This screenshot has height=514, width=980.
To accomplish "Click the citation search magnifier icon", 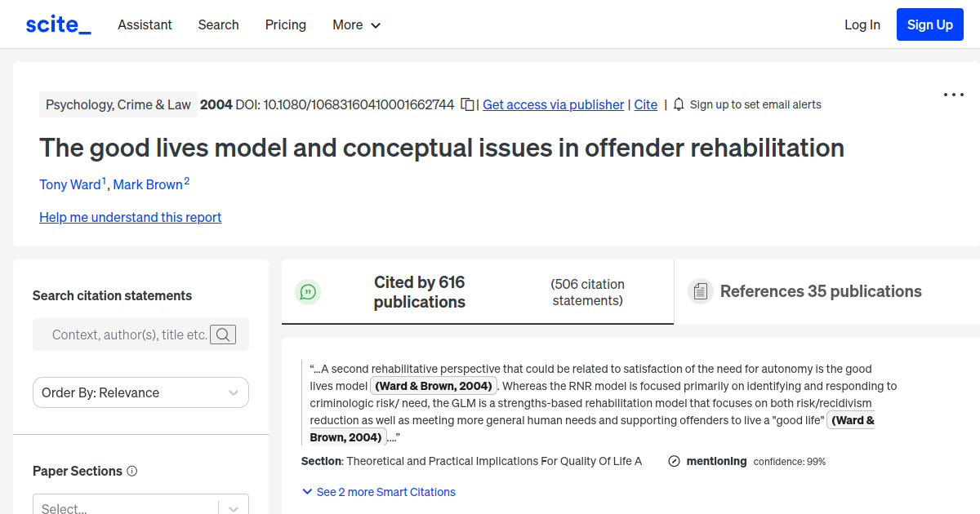I will point(222,335).
